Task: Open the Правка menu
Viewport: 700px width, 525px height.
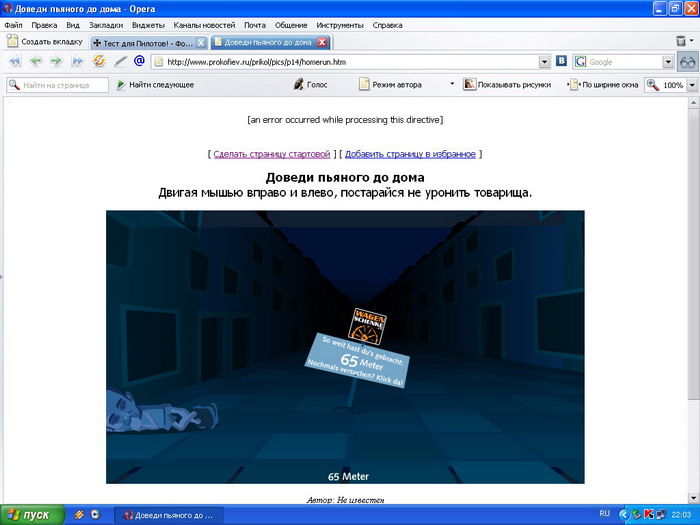Action: click(x=44, y=25)
